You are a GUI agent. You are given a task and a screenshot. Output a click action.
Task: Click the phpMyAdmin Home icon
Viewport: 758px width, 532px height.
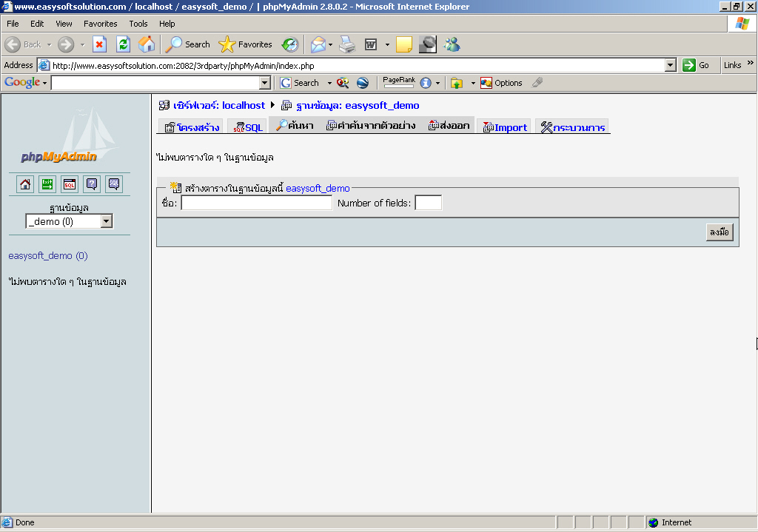[x=25, y=184]
